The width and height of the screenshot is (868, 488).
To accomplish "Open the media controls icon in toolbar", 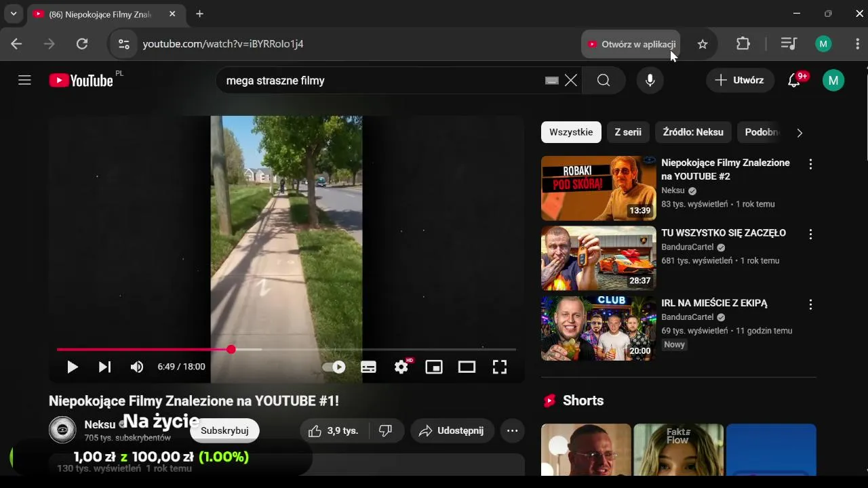I will (788, 44).
